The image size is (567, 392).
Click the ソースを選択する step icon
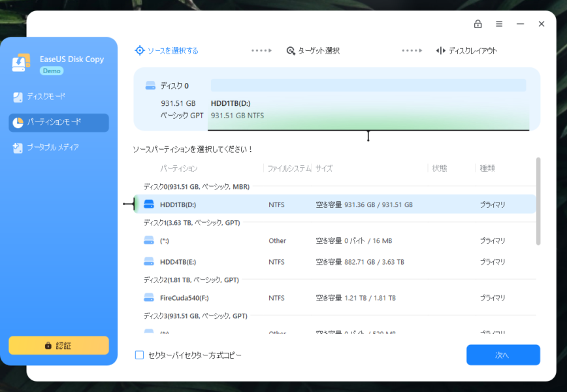140,50
